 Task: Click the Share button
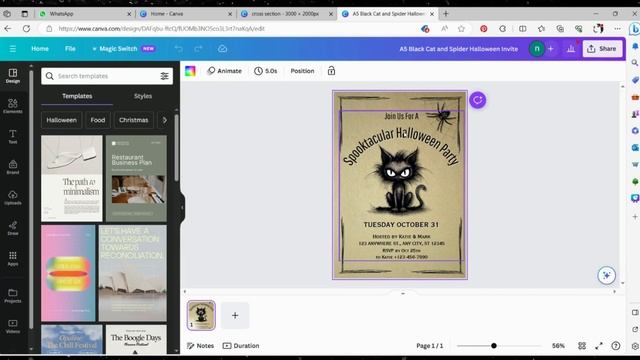(602, 49)
